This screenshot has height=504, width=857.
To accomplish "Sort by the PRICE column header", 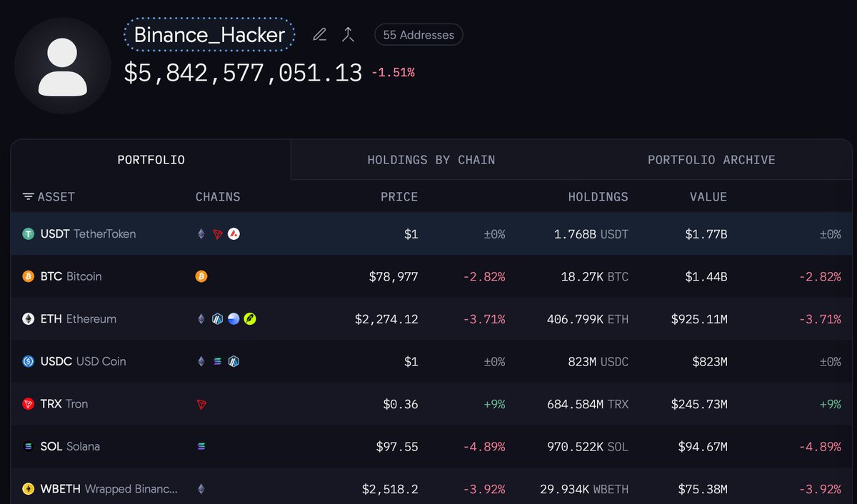I will click(399, 196).
